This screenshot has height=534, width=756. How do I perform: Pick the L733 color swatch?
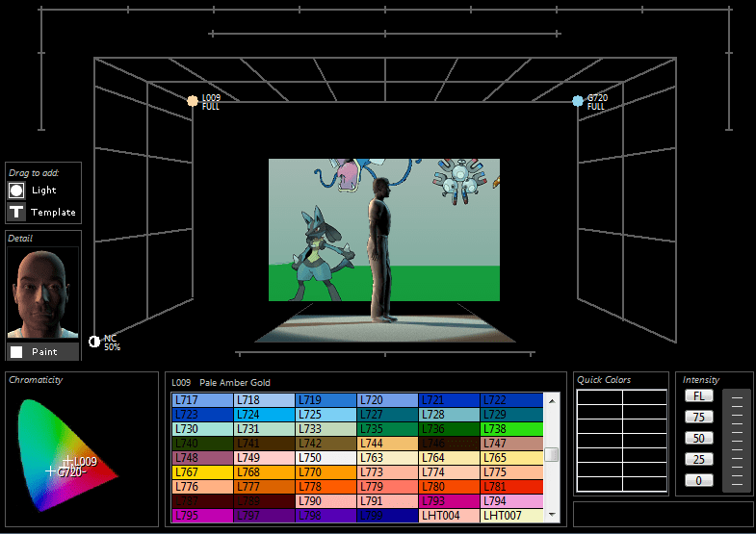pos(326,428)
